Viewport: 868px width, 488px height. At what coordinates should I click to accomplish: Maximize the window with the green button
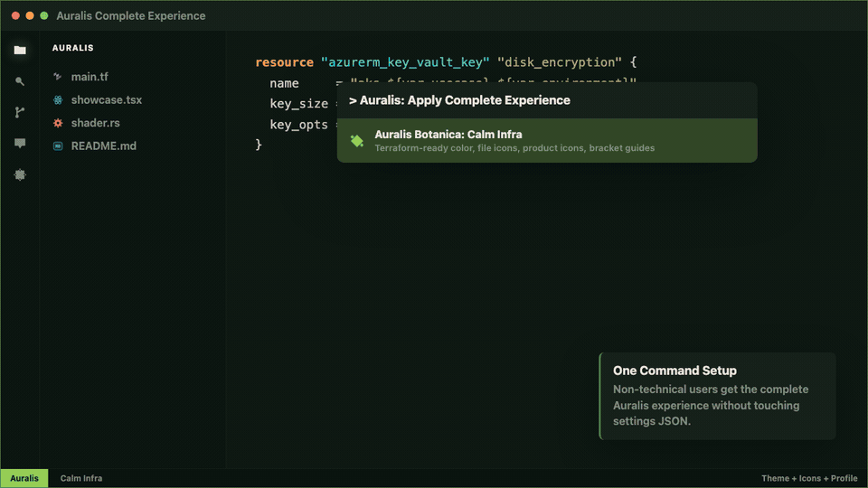pyautogui.click(x=44, y=16)
